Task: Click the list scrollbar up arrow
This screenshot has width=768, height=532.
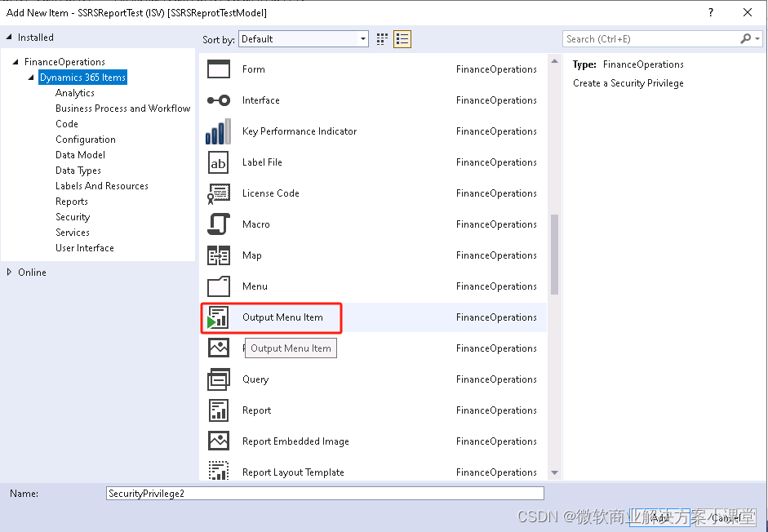Action: (x=554, y=61)
